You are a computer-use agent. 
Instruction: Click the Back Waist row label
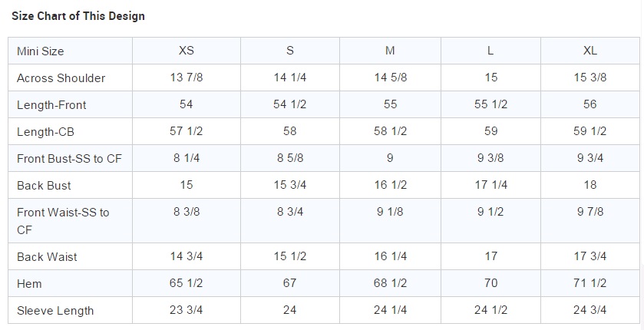click(x=47, y=257)
